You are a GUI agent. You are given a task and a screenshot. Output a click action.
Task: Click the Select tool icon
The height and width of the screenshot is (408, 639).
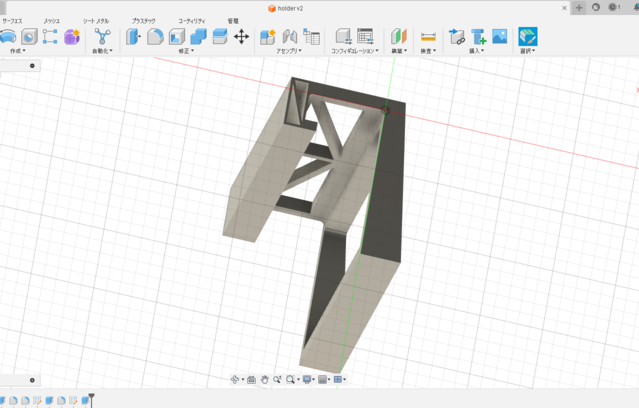[527, 37]
